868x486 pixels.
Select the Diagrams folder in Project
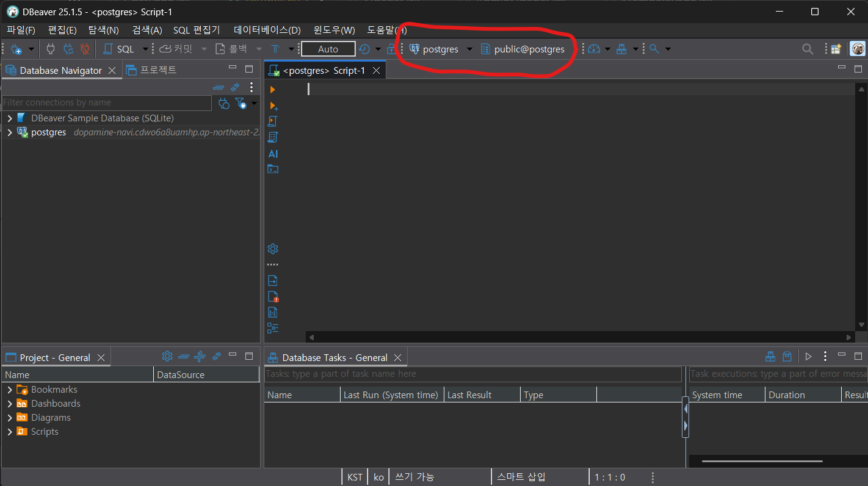pyautogui.click(x=51, y=417)
